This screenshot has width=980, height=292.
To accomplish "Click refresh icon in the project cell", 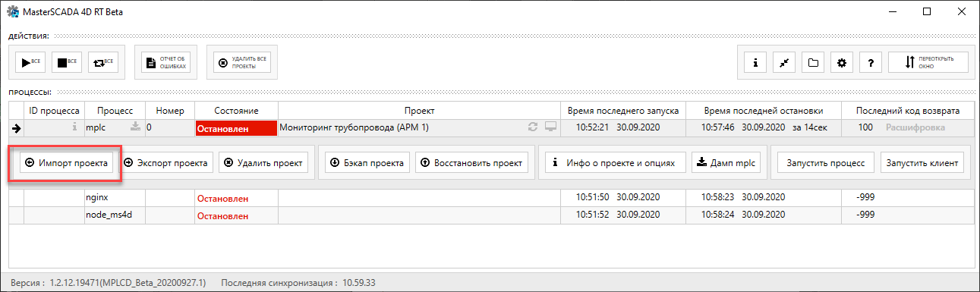I will pos(533,127).
